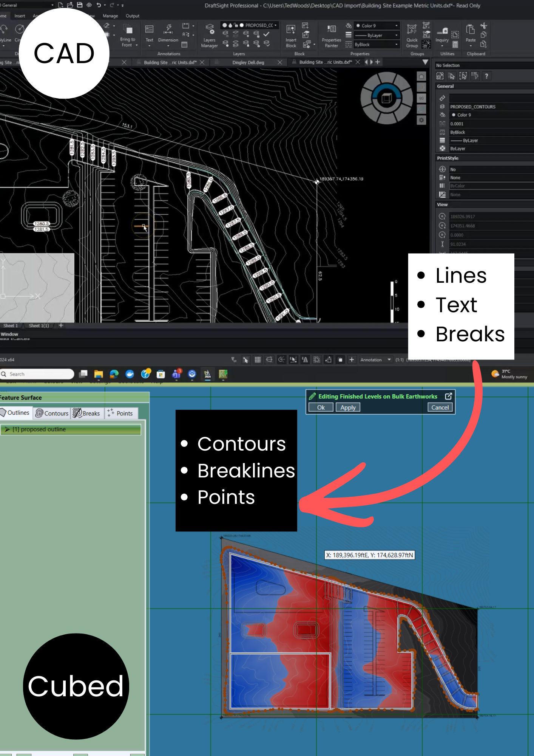The width and height of the screenshot is (534, 756).
Task: Select the Sheet 1 layout tab
Action: [x=11, y=325]
